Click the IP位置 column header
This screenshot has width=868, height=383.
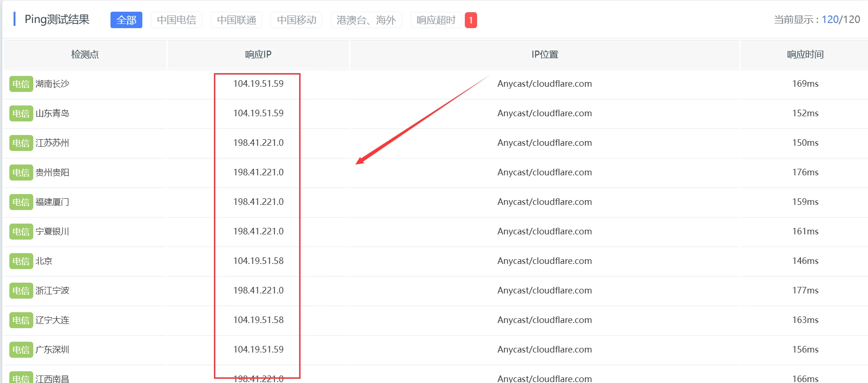click(544, 54)
